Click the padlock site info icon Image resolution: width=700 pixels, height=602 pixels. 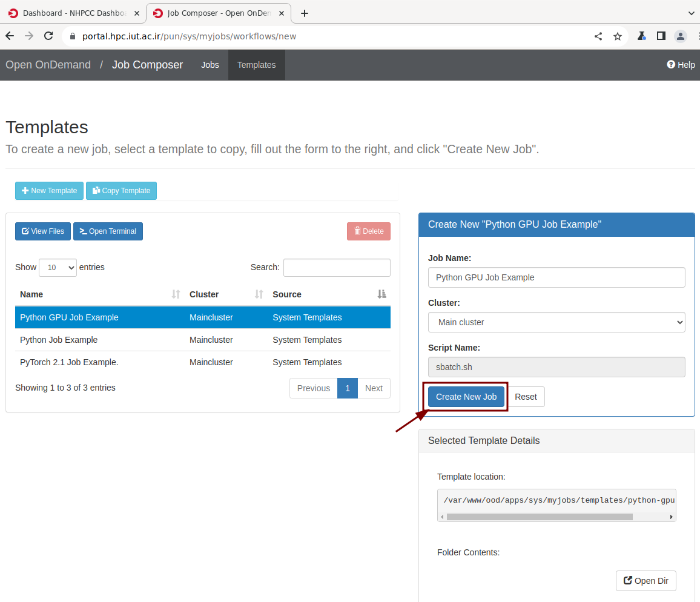pos(72,36)
